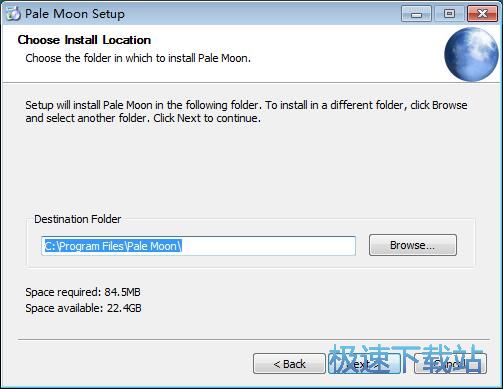Viewport: 503px width, 389px height.
Task: Click the blue Chinese watermark text
Action: tap(406, 359)
